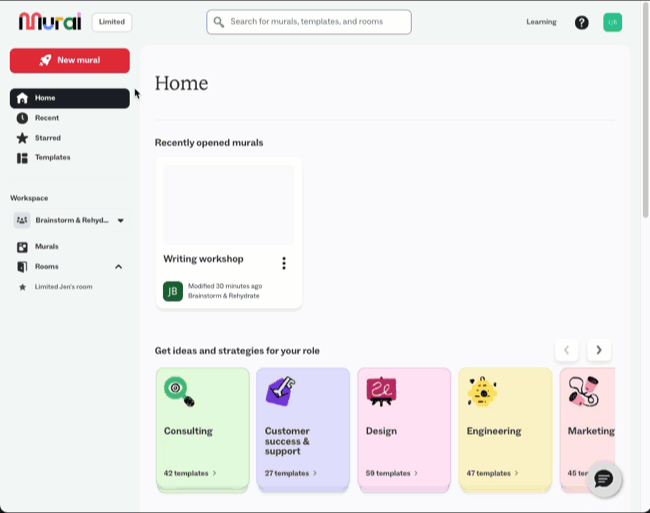Click the Limited plan badge
650x513 pixels.
pos(112,22)
